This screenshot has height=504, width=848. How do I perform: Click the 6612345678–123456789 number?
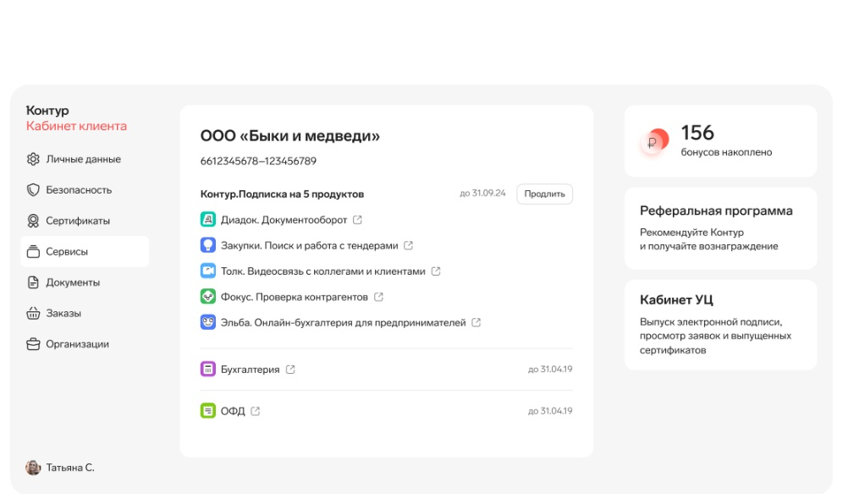click(x=258, y=161)
